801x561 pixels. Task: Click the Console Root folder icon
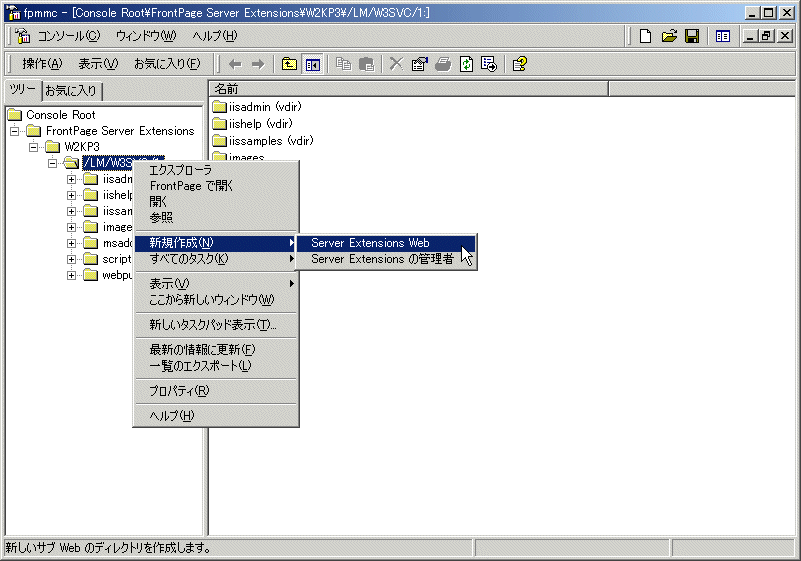click(15, 114)
